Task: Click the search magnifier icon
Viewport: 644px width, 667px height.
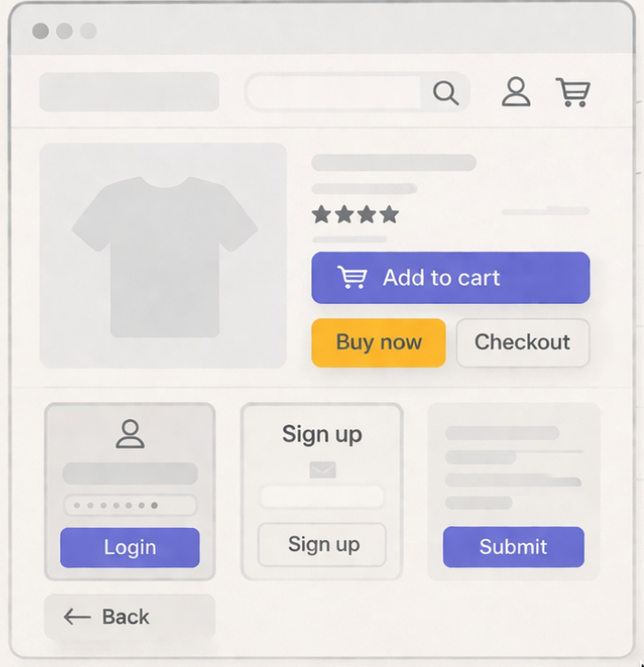Action: [x=446, y=93]
